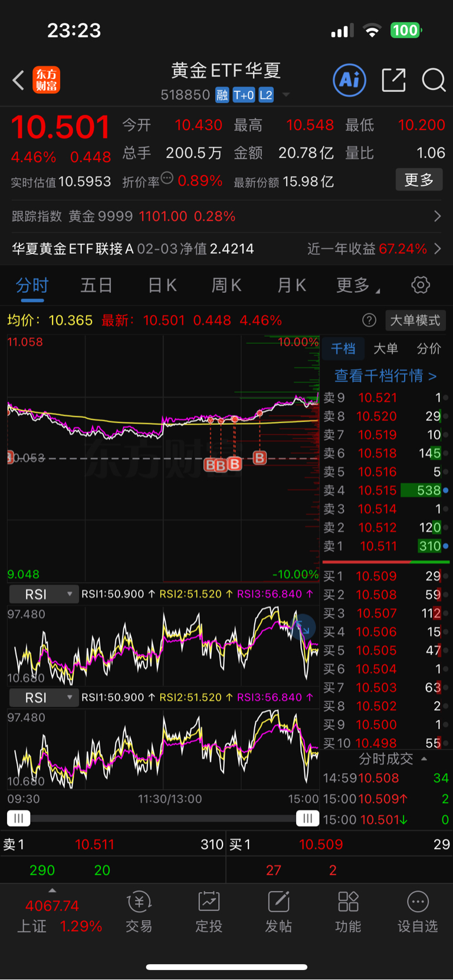Expand the stock code dropdown arrow
The height and width of the screenshot is (980, 453).
(286, 95)
